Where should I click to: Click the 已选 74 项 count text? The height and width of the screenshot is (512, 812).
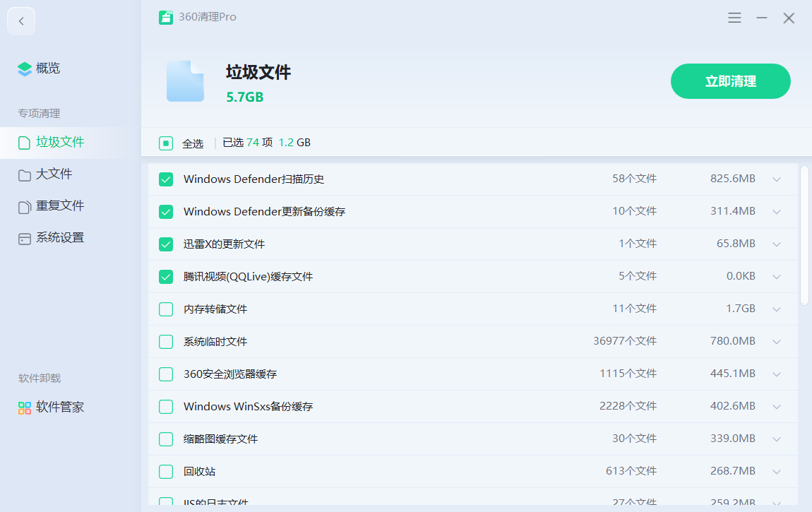click(248, 143)
